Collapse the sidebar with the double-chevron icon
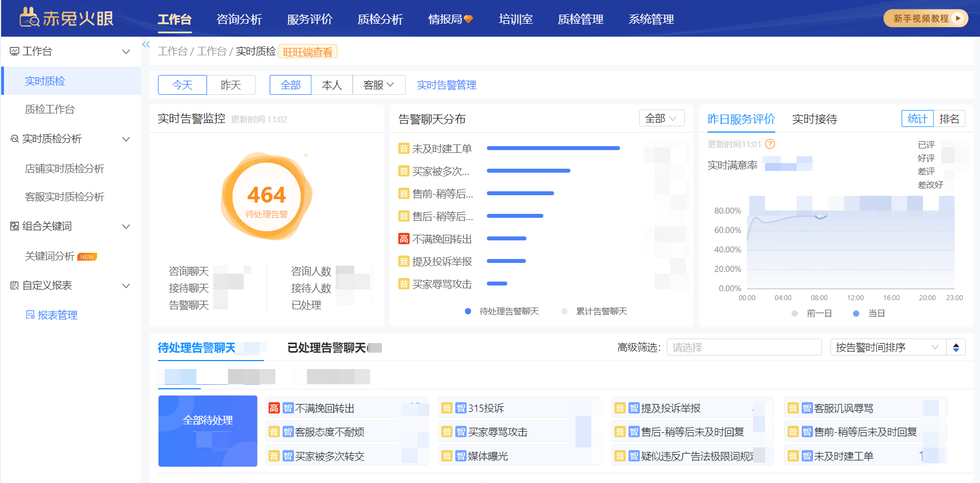The image size is (980, 483). pyautogui.click(x=146, y=45)
